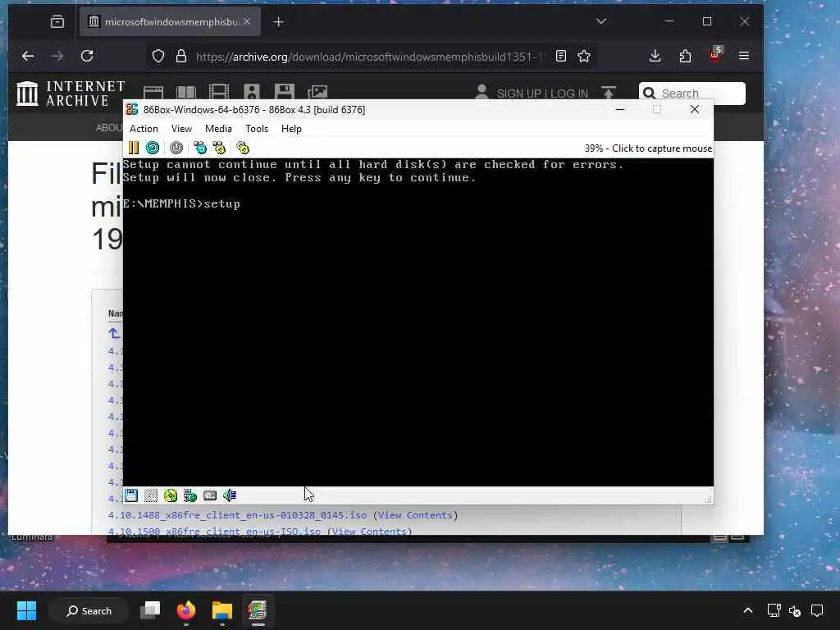Viewport: 840px width, 630px height.
Task: Click the floppy drive status bar icon
Action: coord(131,495)
